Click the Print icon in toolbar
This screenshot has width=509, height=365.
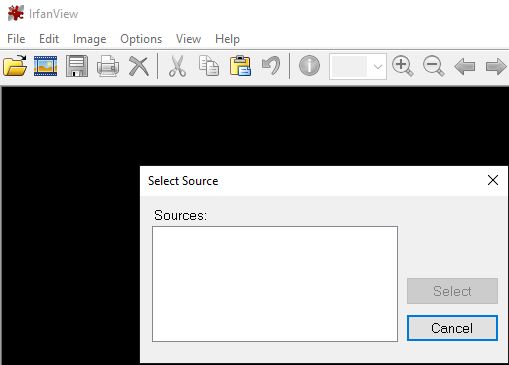pyautogui.click(x=108, y=66)
